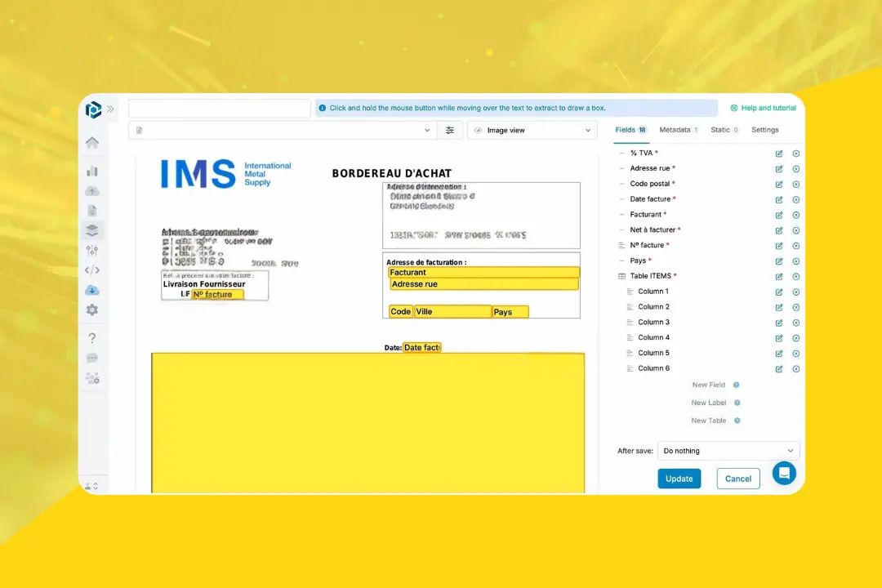Open the bar chart statistics icon
The height and width of the screenshot is (588, 882).
pos(92,171)
